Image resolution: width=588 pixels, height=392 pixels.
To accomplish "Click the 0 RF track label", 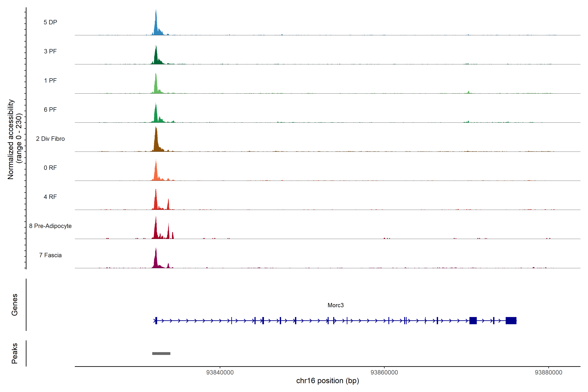I will click(50, 168).
